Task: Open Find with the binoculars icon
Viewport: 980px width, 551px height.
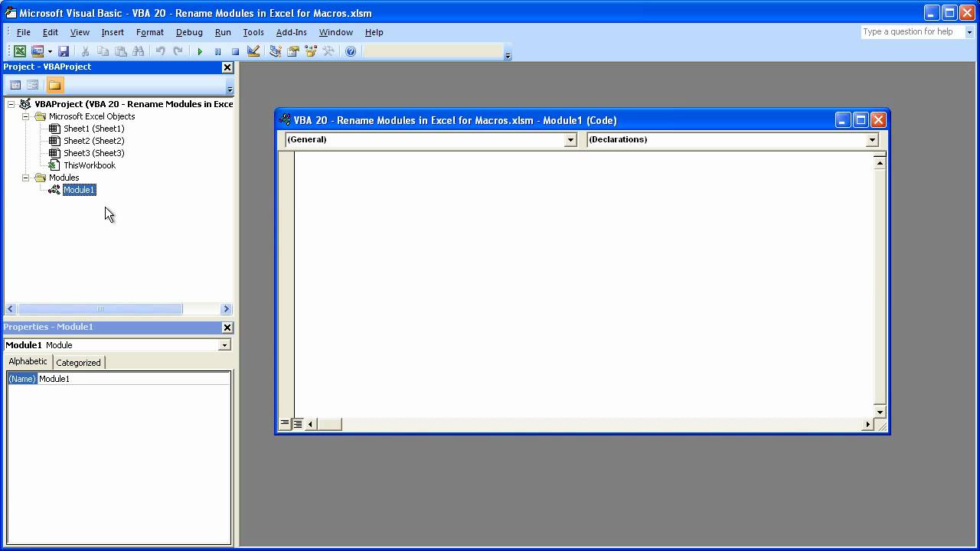Action: [138, 51]
